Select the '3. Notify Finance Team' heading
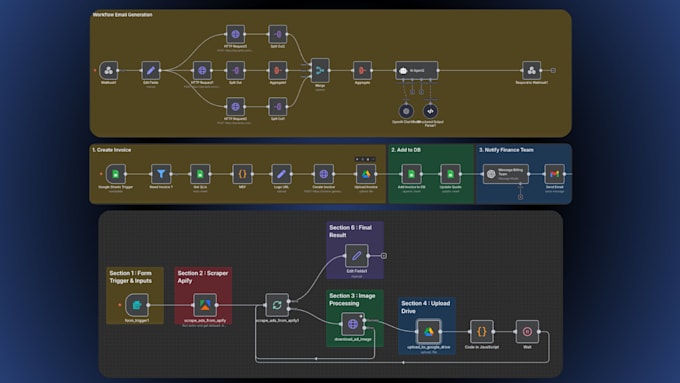The height and width of the screenshot is (383, 680). (x=506, y=150)
